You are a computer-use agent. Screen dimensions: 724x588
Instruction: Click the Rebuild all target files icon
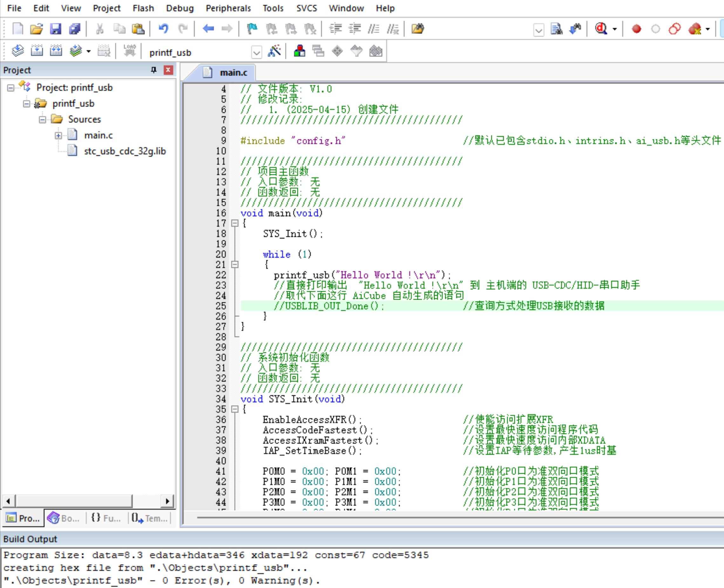(56, 51)
